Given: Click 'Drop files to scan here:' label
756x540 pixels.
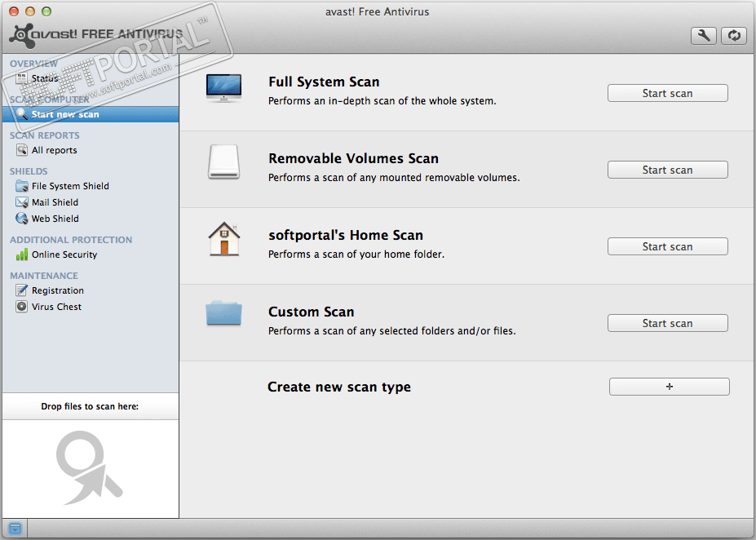Looking at the screenshot, I should point(90,406).
